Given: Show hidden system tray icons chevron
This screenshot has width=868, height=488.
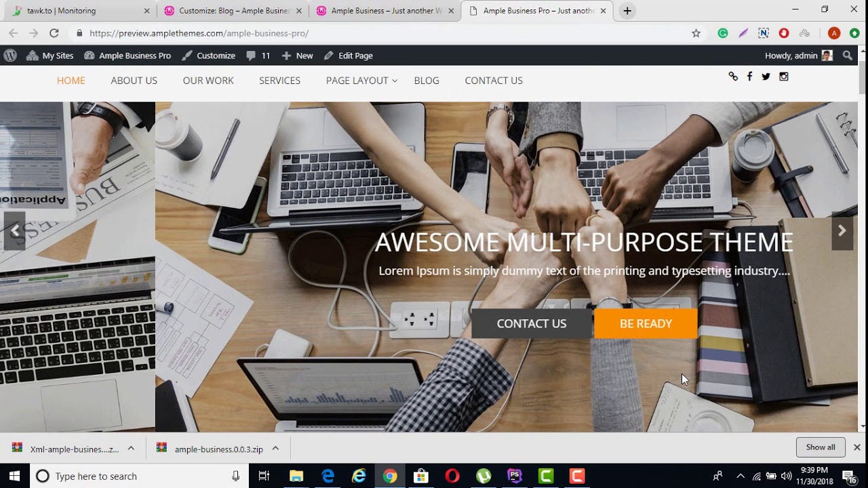Looking at the screenshot, I should 741,476.
